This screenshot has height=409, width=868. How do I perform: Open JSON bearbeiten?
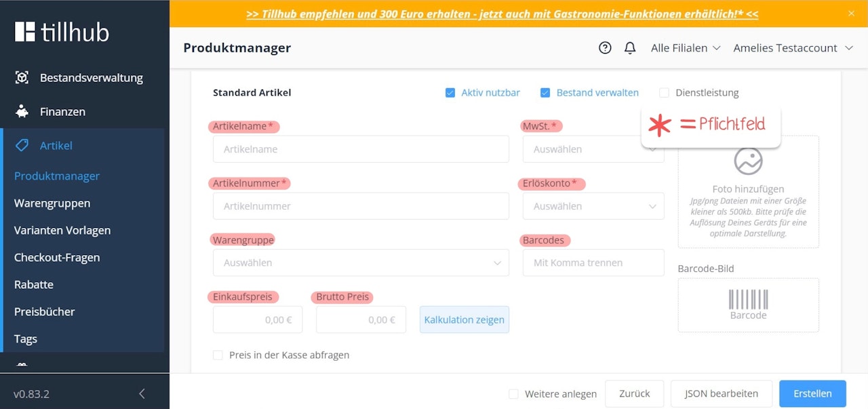coord(721,393)
